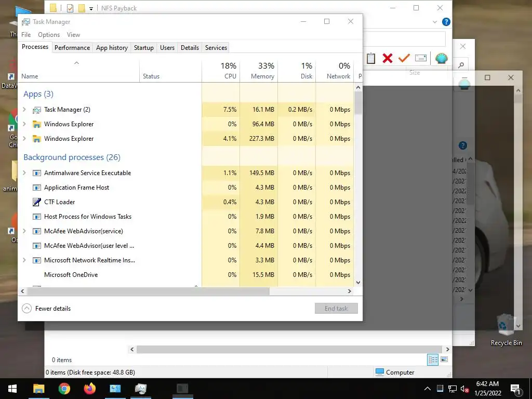Open the clock showing 6:42 AM
Image resolution: width=532 pixels, height=399 pixels.
(487, 389)
